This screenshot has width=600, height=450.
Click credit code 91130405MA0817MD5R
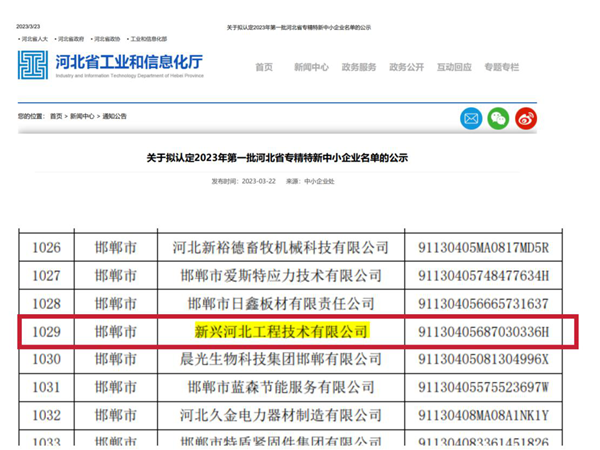[483, 248]
